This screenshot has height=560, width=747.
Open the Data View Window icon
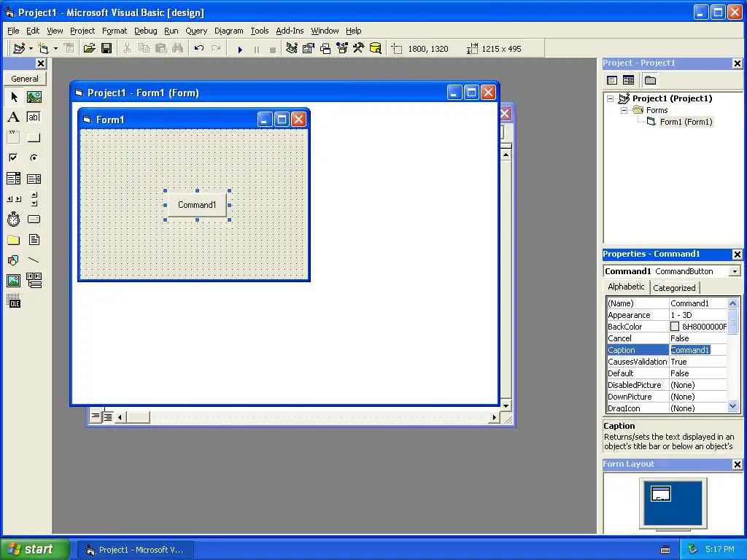click(x=376, y=49)
